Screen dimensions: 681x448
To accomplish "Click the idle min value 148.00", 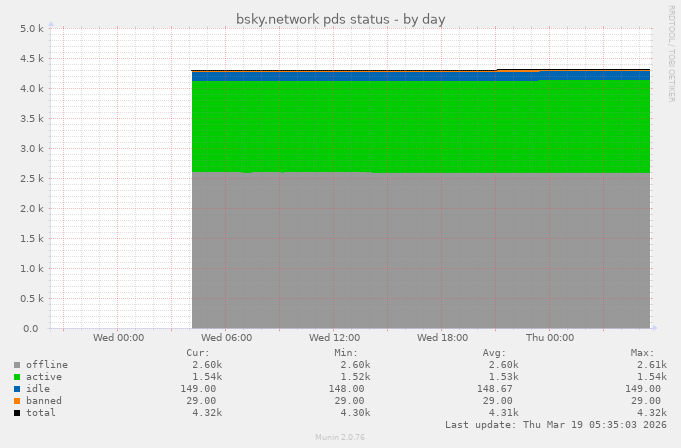I will tap(347, 389).
